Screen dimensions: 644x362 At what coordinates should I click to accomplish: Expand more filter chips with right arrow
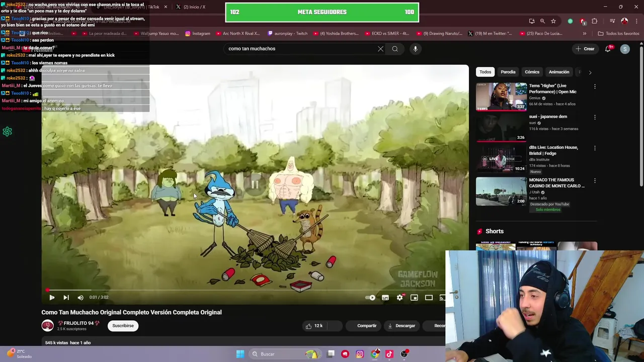[590, 72]
